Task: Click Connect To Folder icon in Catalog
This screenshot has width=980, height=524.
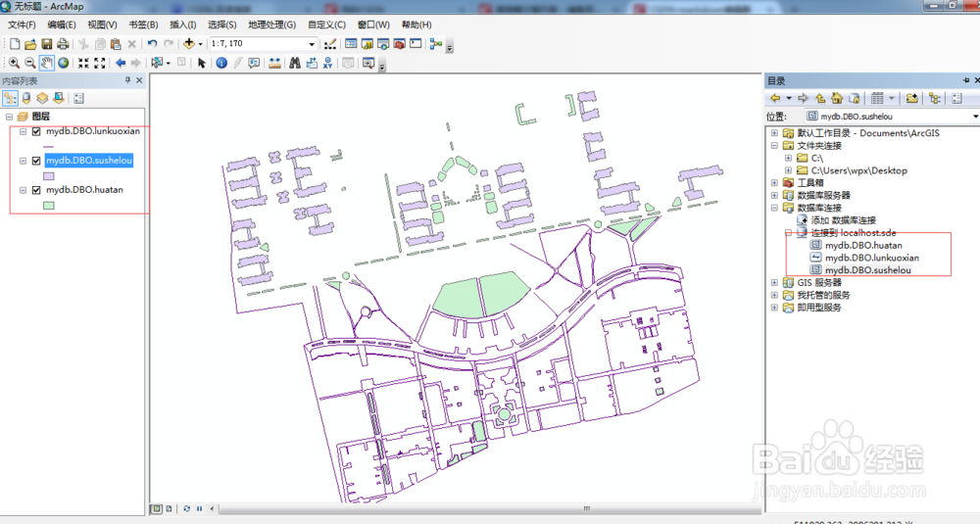Action: [911, 98]
